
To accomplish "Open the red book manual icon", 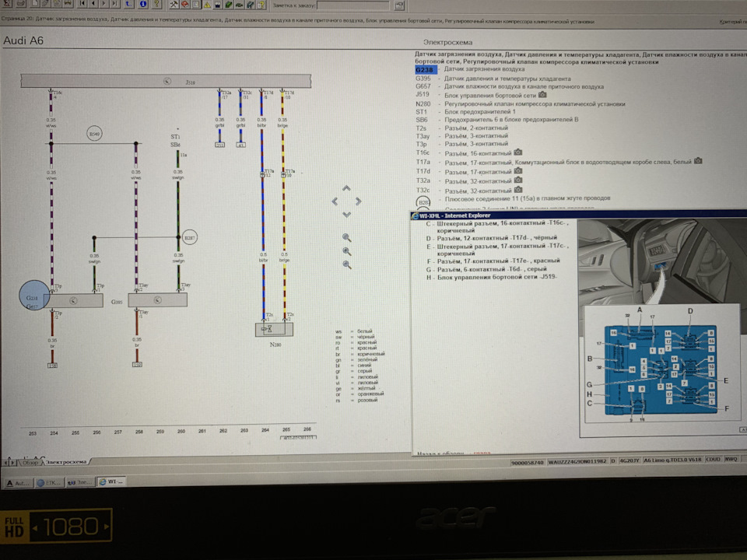I will [185, 5].
